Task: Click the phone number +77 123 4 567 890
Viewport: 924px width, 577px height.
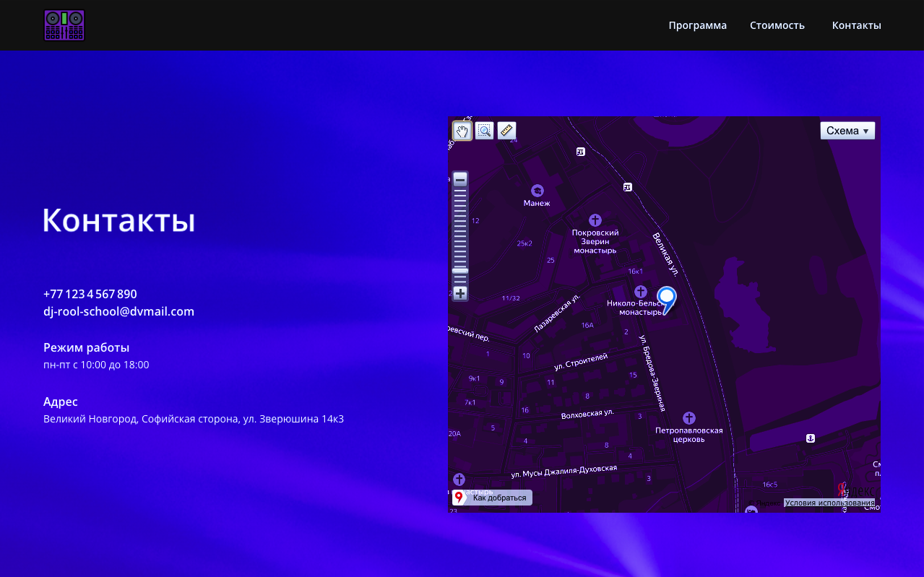Action: (90, 294)
